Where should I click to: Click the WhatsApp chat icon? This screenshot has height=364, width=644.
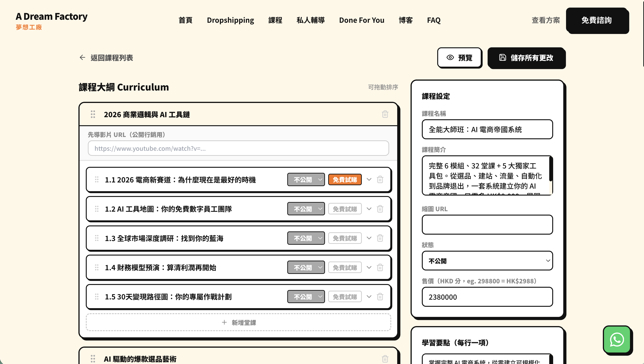(616, 339)
